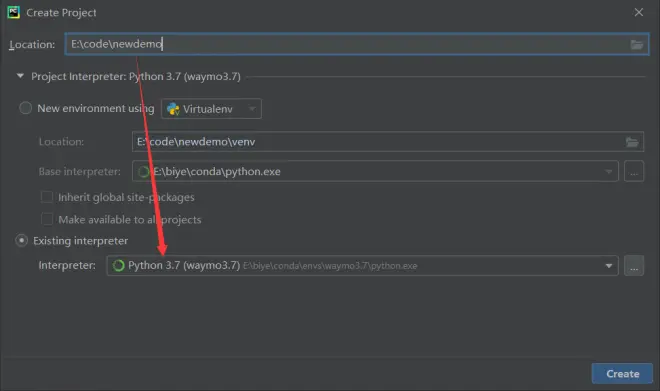The width and height of the screenshot is (660, 391).
Task: Close the Create Project dialog
Action: 639,12
